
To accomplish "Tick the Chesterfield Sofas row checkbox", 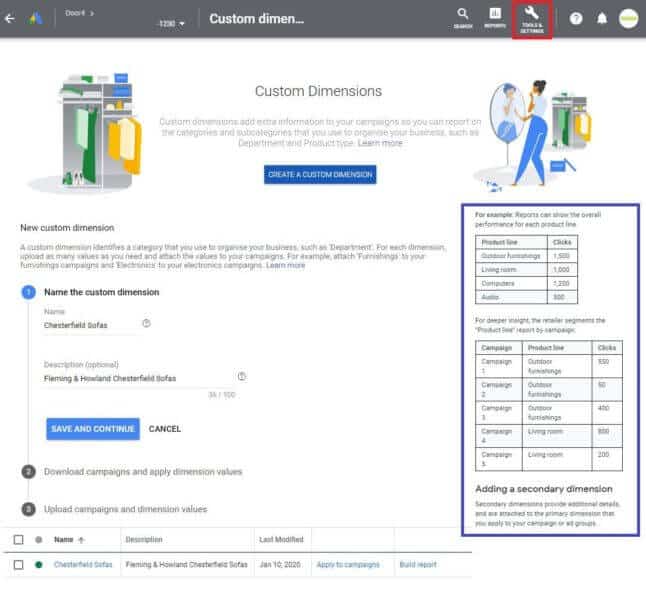I will coord(19,565).
